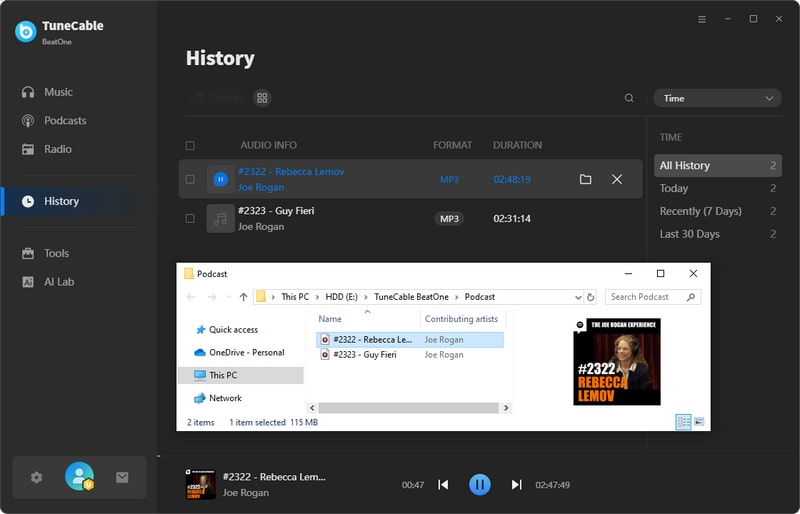Viewport: 800px width, 514px height.
Task: Click the #2323 Guy Fieri music note thumbnail
Action: [220, 218]
